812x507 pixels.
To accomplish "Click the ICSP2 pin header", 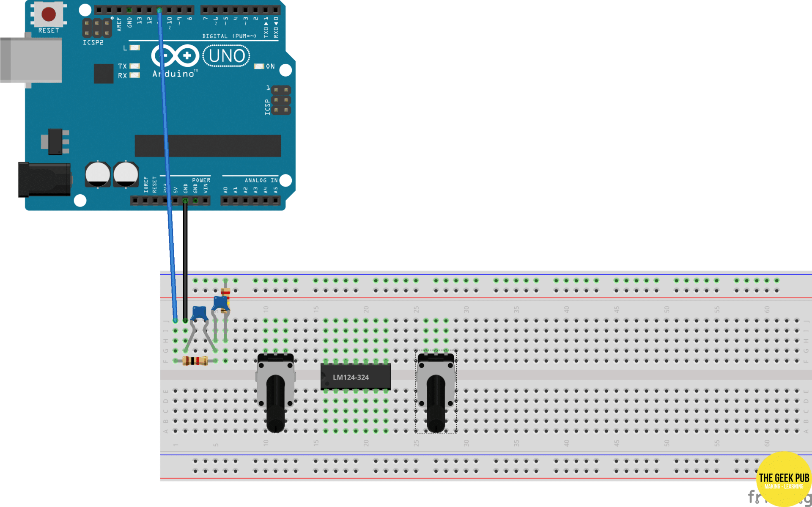I will pyautogui.click(x=97, y=28).
